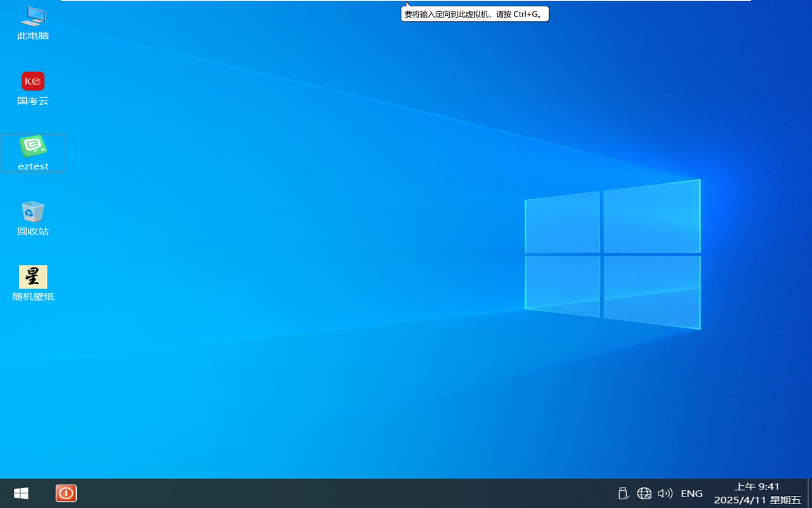
Task: Select the 随机壁纸 wallpaper icon
Action: (33, 277)
